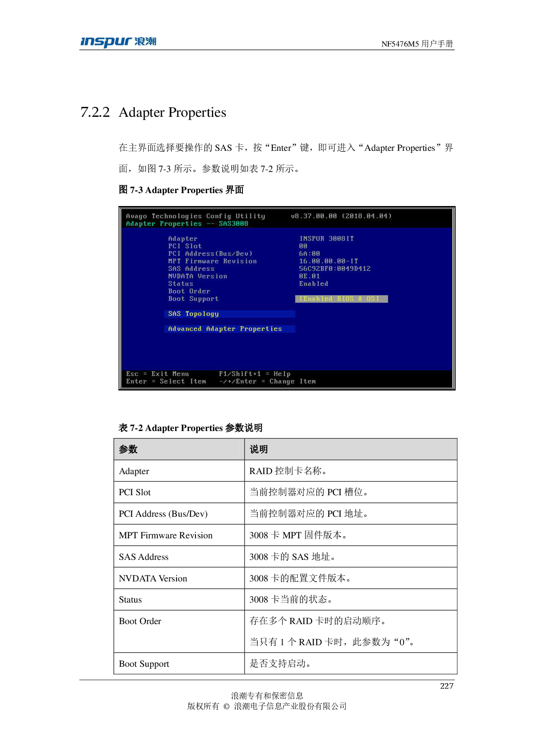
Task: Click the NVDATA Version value 0E.01
Action: pos(309,276)
